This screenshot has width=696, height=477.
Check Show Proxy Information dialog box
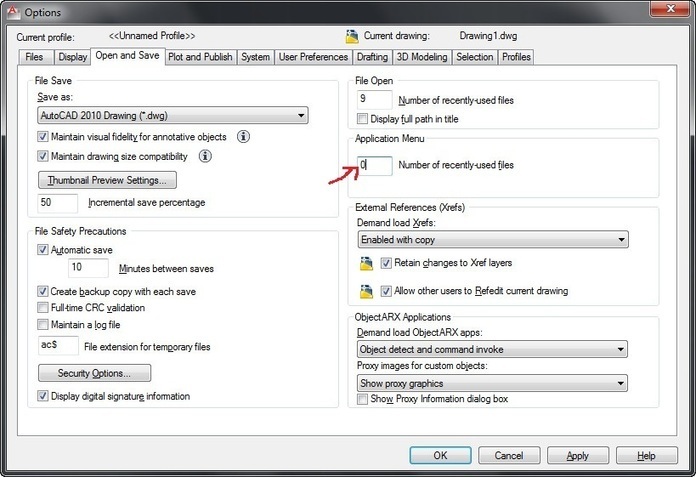click(x=362, y=399)
